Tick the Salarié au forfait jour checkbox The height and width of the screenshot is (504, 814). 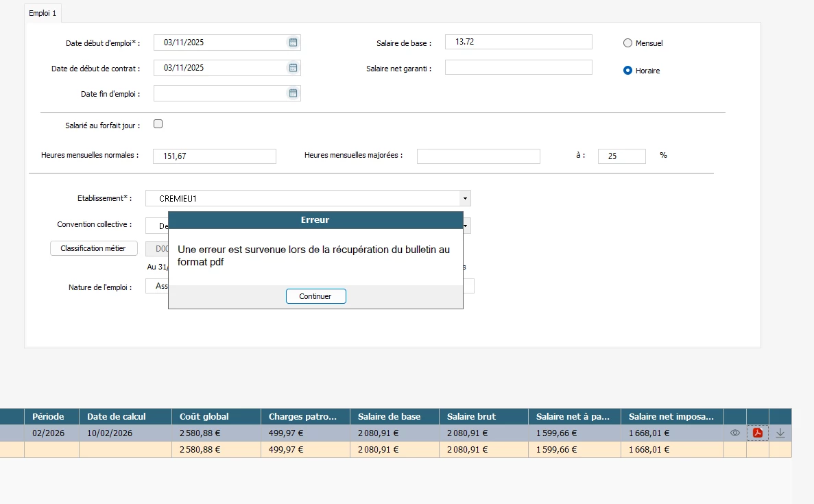point(158,124)
